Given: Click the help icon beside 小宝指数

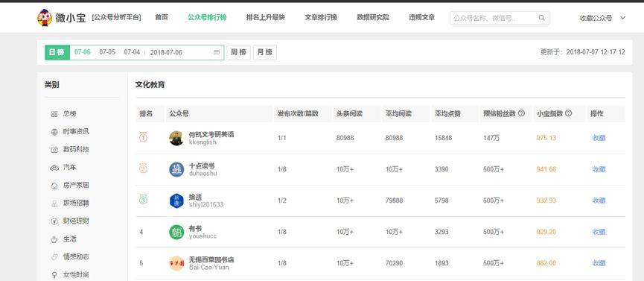Looking at the screenshot, I should point(568,113).
